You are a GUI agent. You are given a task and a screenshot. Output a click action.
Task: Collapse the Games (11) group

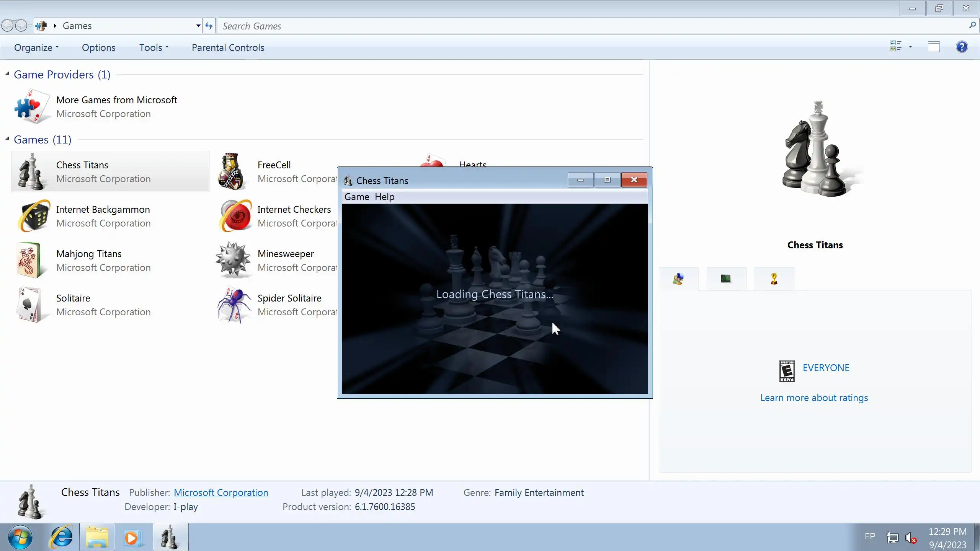7,139
